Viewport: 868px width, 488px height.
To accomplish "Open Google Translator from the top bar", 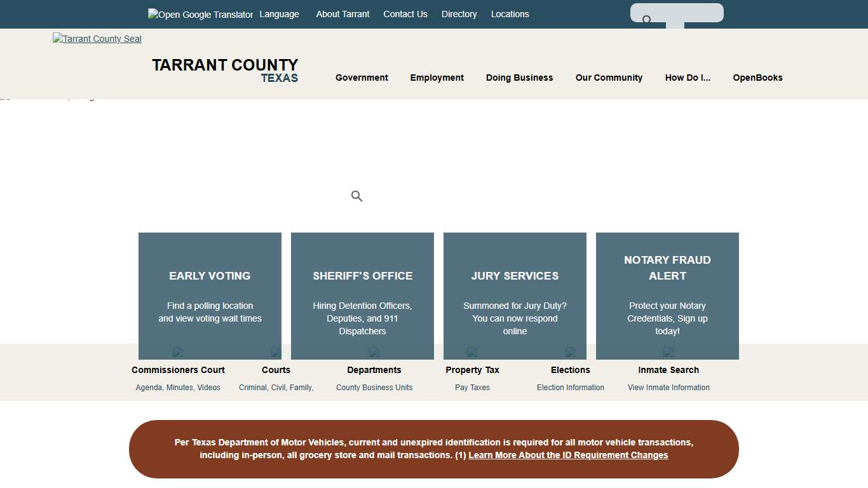I will point(200,14).
